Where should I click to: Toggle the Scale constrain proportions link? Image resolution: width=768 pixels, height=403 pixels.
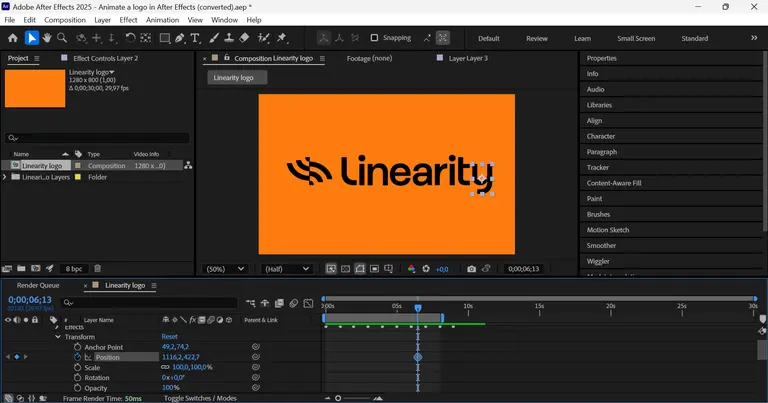pos(165,367)
